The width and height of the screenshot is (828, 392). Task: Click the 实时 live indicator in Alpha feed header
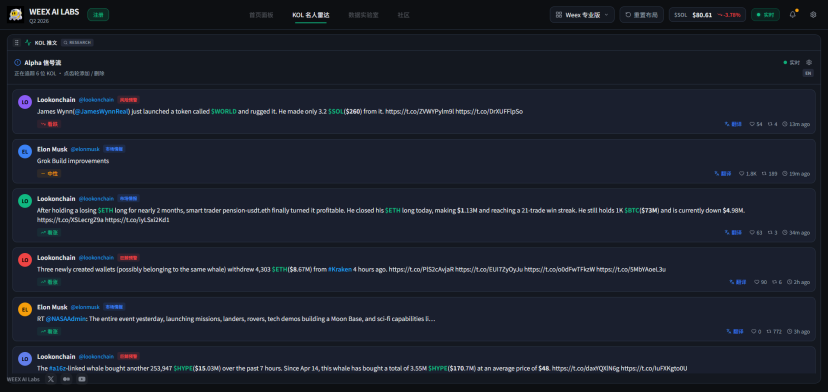792,62
